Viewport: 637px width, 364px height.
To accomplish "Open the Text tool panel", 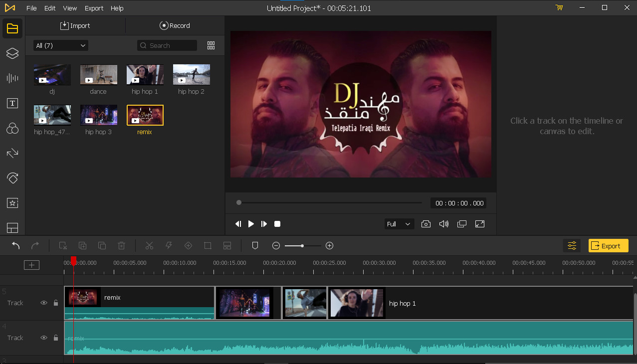I will click(x=12, y=103).
